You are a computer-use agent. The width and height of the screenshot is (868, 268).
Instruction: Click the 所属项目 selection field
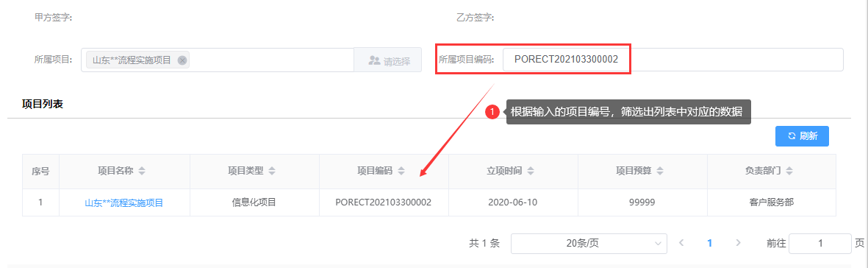click(x=218, y=60)
